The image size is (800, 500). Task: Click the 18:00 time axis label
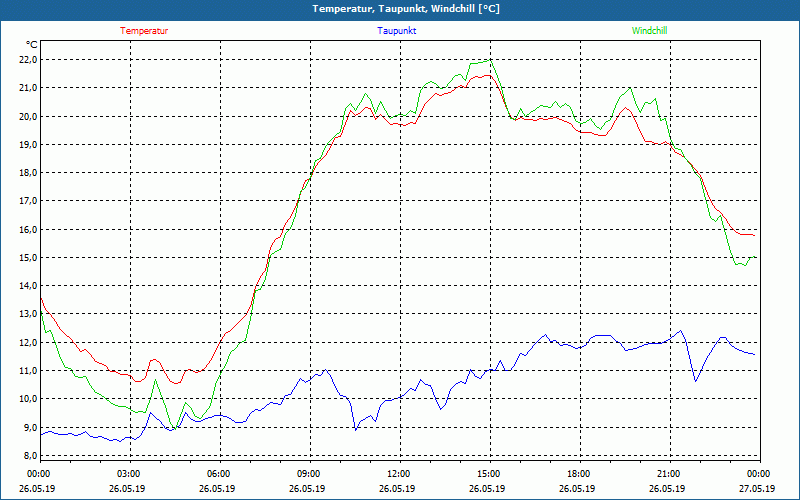pyautogui.click(x=580, y=473)
